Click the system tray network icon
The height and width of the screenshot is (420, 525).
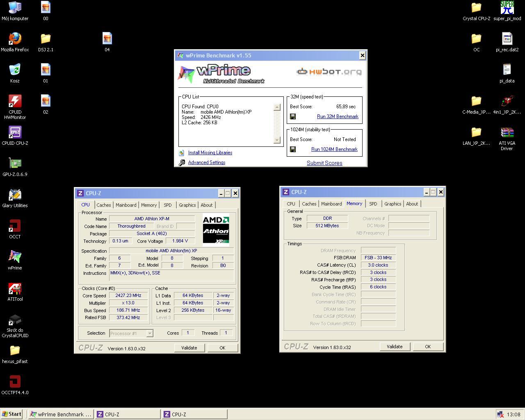pos(500,414)
